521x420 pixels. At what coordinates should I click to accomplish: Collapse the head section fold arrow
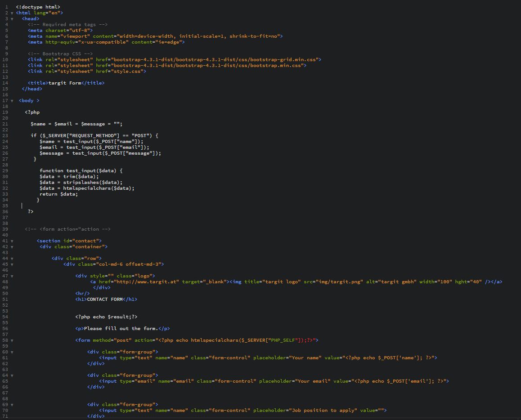(x=12, y=18)
